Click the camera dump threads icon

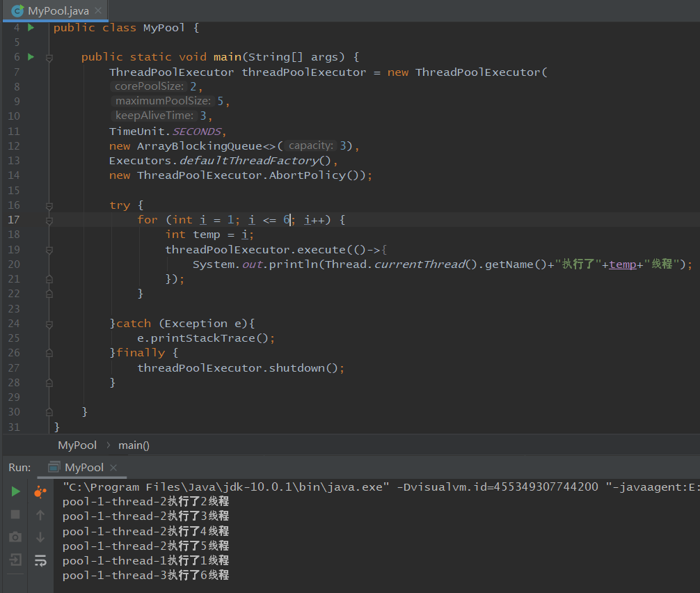(15, 537)
